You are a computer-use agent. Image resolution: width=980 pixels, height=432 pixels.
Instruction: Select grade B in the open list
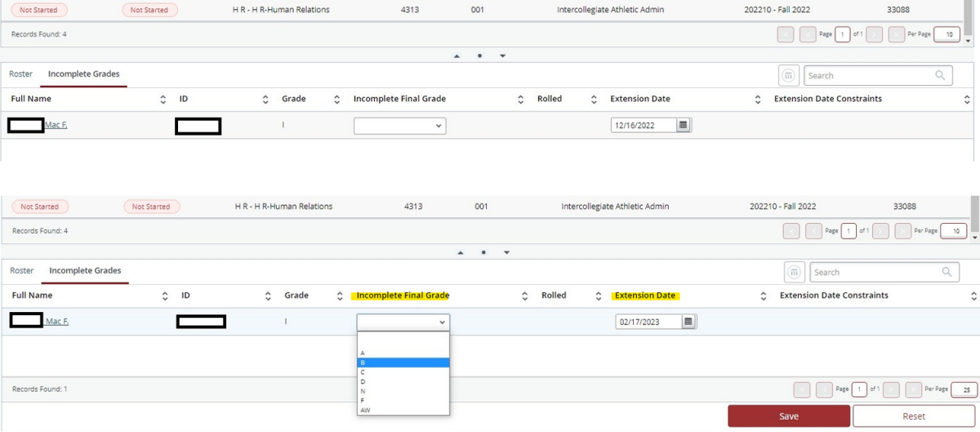(x=403, y=363)
